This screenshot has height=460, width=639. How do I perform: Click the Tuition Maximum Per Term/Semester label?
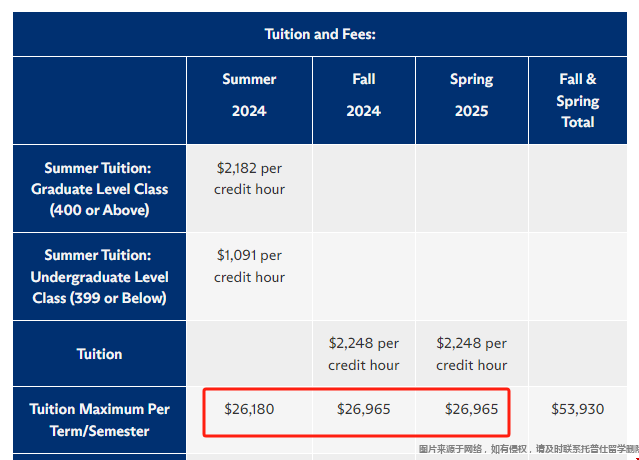pyautogui.click(x=99, y=420)
